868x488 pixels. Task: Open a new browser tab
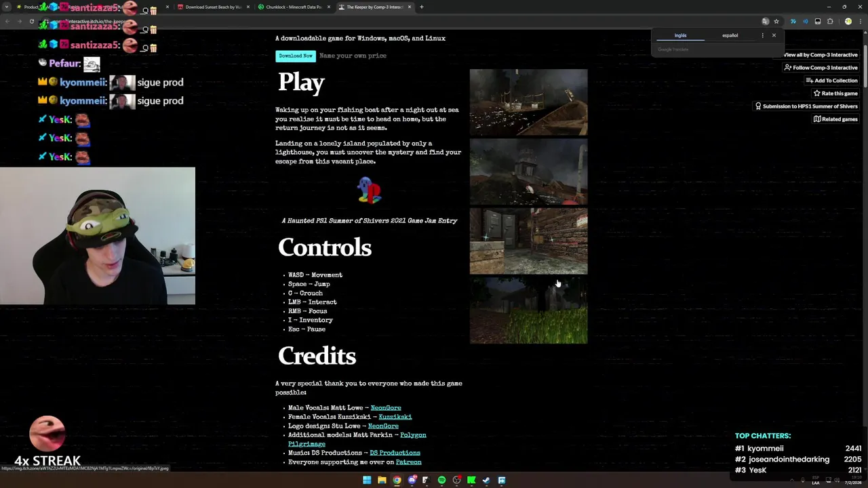pos(421,7)
